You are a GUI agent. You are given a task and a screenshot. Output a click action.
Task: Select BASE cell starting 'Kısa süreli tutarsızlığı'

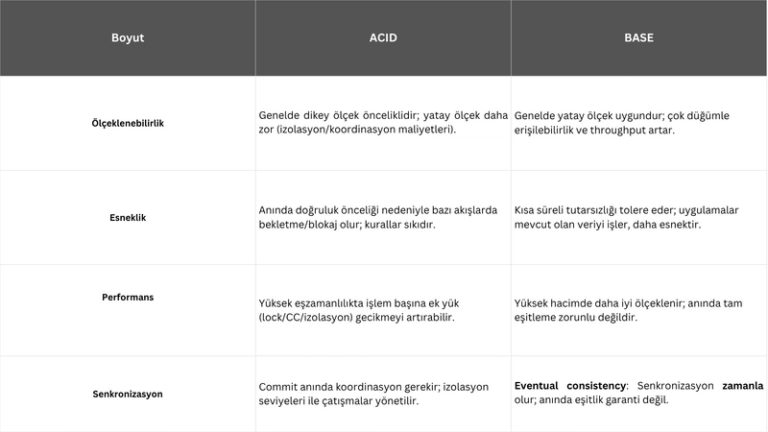click(x=626, y=217)
